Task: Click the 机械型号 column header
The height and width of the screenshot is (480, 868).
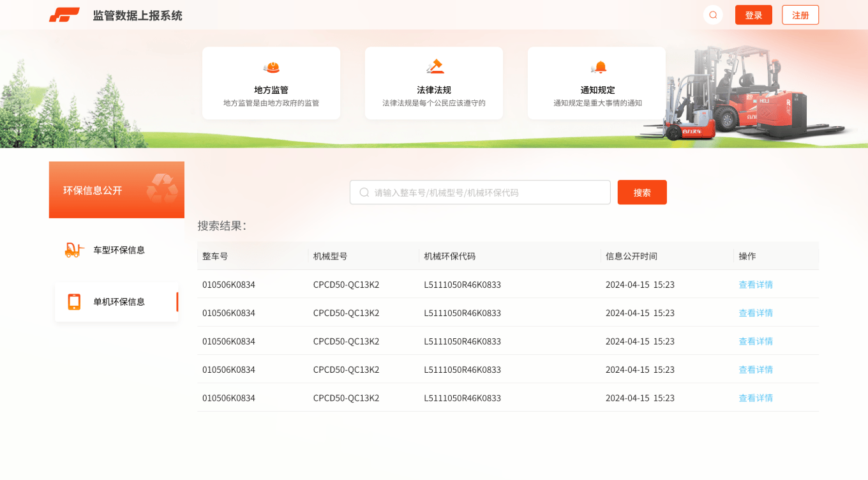Action: 331,256
